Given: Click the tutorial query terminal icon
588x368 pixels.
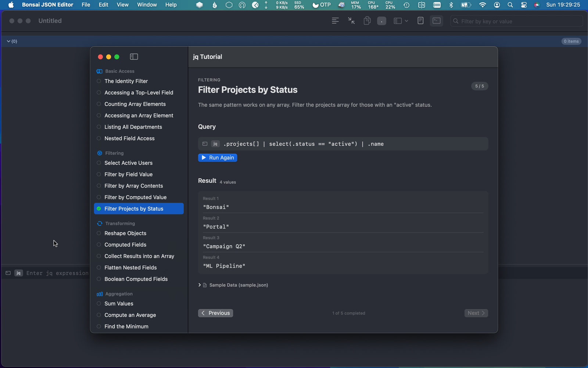Looking at the screenshot, I should (x=205, y=144).
